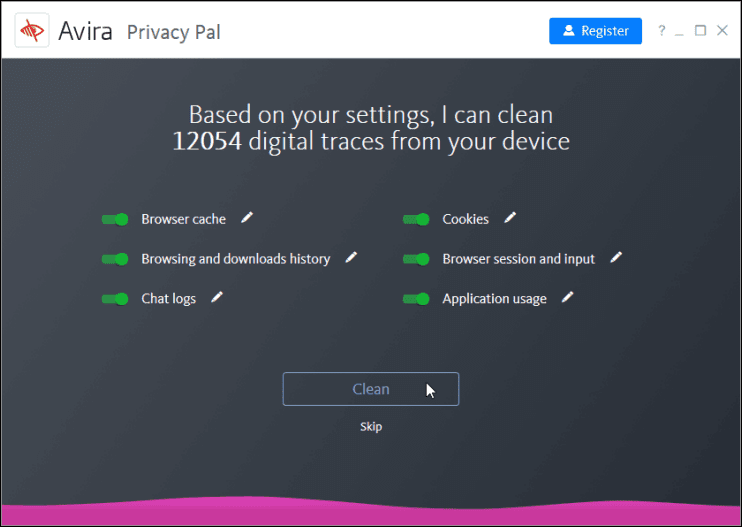Click the Chat logs edit pencil

pyautogui.click(x=217, y=298)
